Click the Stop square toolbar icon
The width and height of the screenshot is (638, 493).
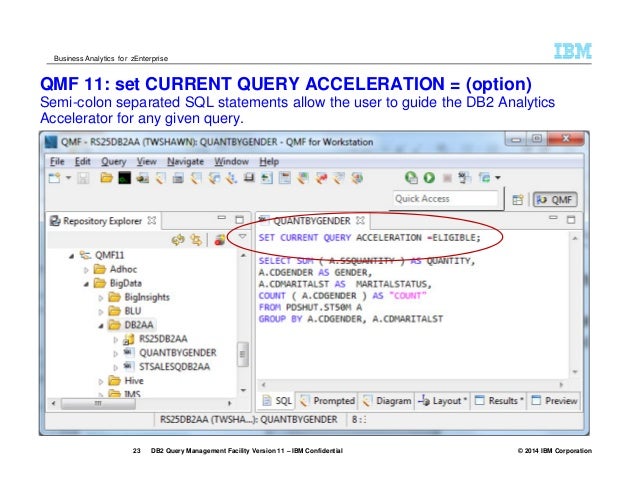point(447,178)
